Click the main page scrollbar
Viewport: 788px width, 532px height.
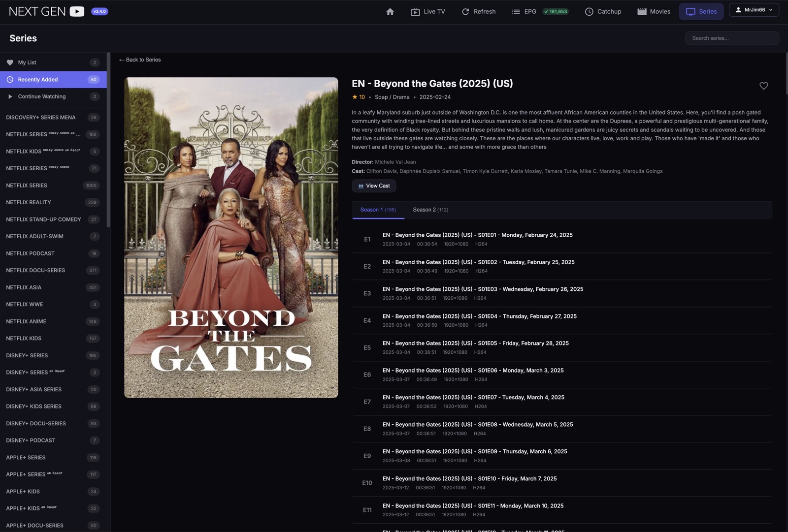click(786, 74)
